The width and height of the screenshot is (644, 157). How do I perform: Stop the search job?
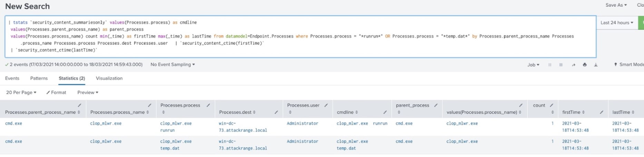561,65
